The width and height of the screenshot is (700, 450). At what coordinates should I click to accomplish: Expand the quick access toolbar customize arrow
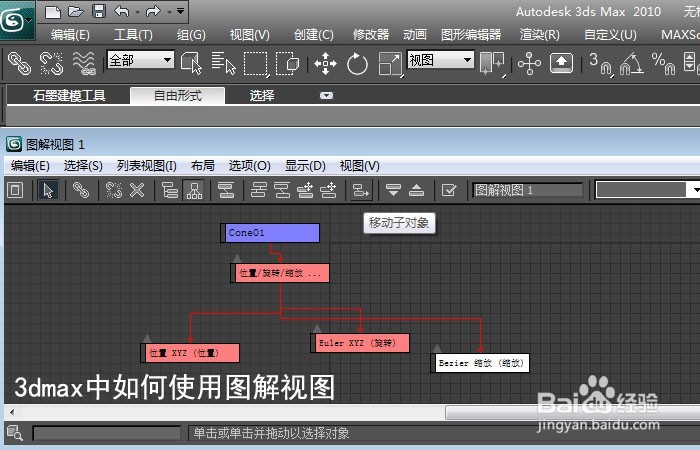[180, 11]
